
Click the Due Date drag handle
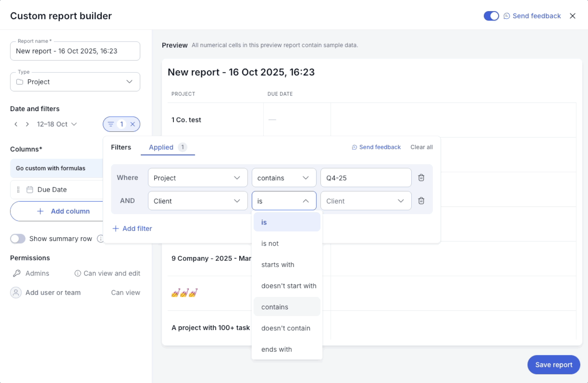[18, 190]
